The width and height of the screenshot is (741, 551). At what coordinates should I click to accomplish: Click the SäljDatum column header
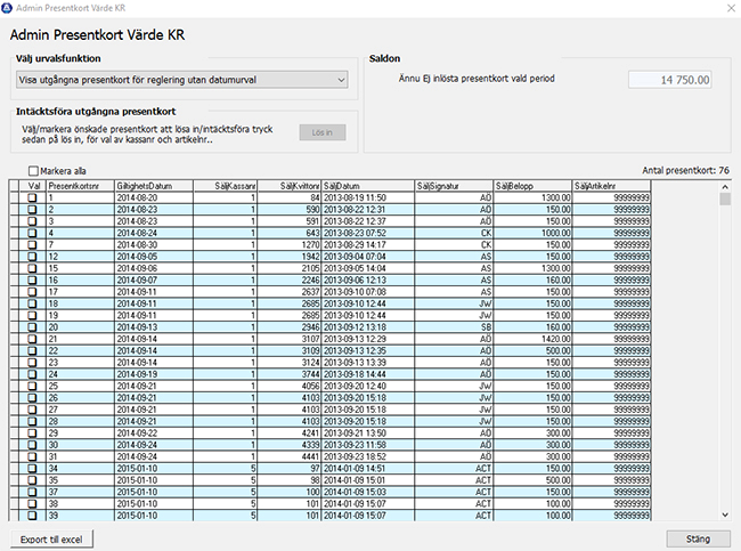[368, 186]
